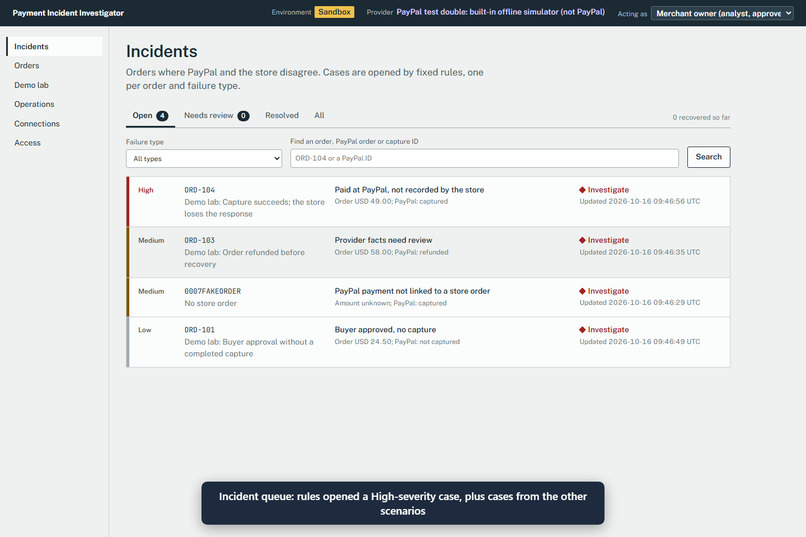Click Investigate for 0007FAKEORDER
This screenshot has height=537, width=806.
click(x=608, y=291)
